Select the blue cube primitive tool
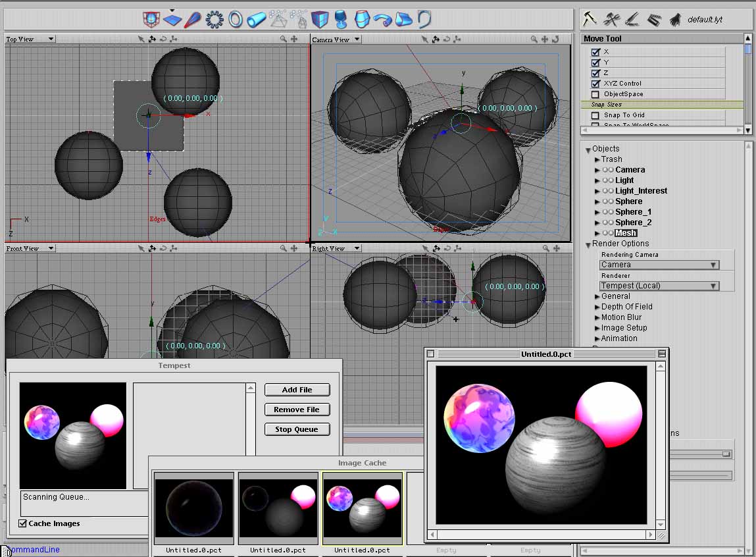756x557 pixels. [x=320, y=20]
